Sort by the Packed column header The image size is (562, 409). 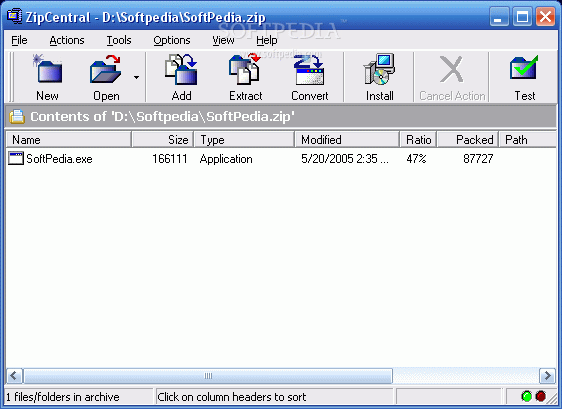tap(468, 139)
